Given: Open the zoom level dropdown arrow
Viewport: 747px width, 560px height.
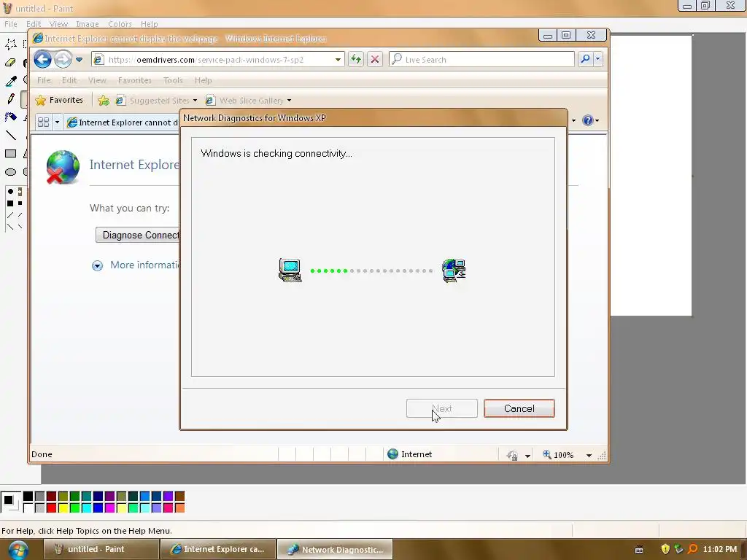Looking at the screenshot, I should 589,456.
